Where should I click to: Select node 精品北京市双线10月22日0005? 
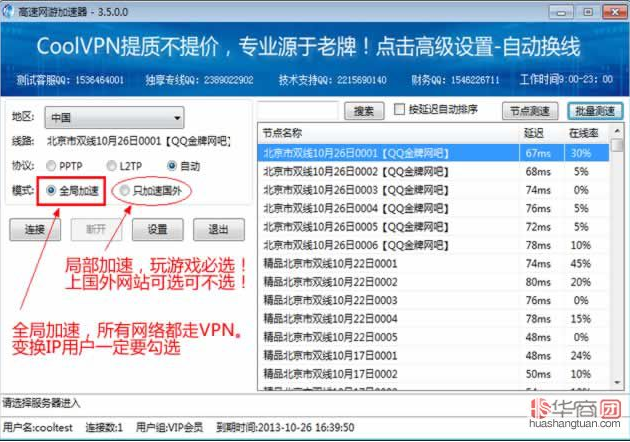pos(433,337)
